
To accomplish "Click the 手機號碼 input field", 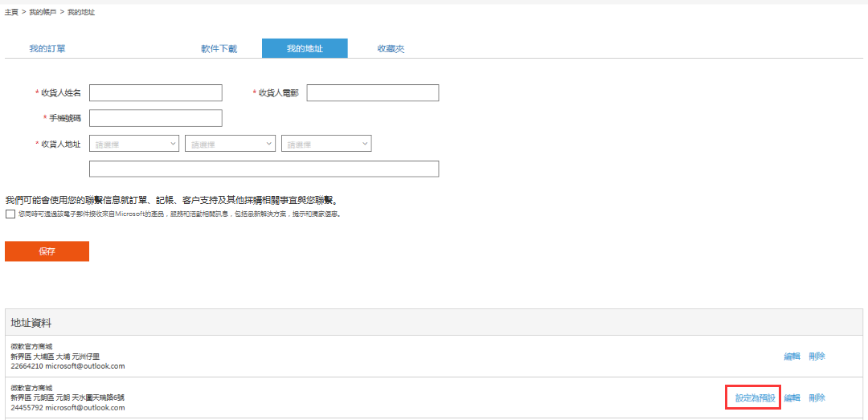I will 155,119.
